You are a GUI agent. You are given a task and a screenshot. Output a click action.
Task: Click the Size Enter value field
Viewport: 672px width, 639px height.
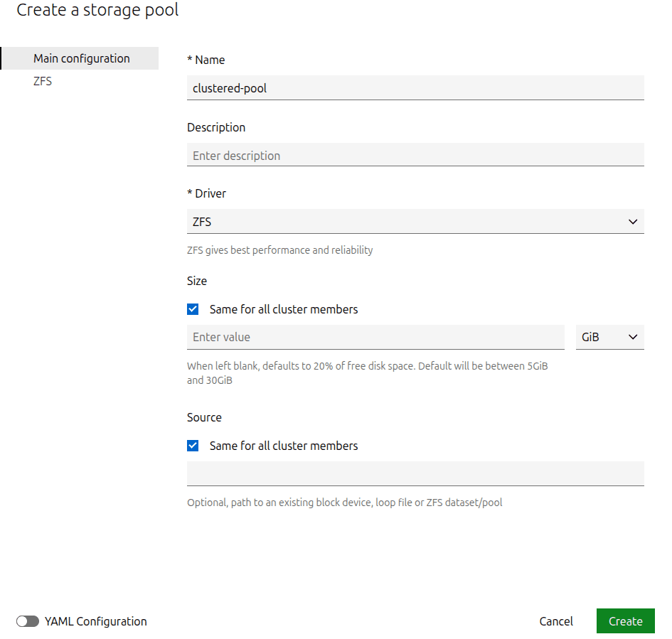(x=375, y=337)
